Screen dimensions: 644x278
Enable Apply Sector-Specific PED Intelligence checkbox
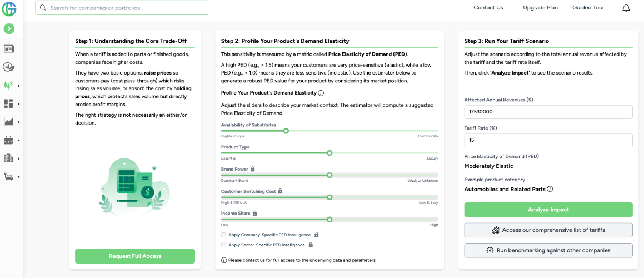(x=223, y=245)
